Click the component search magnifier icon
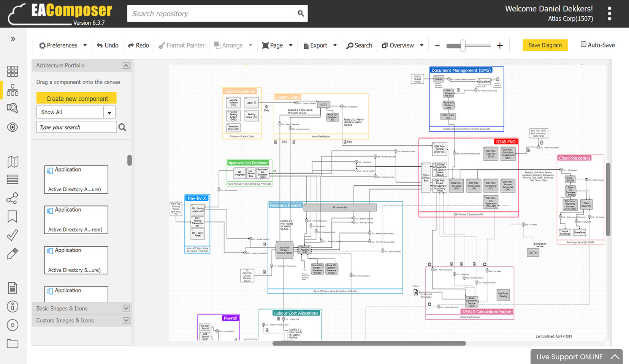Screen dimensions: 629x364 (122, 127)
